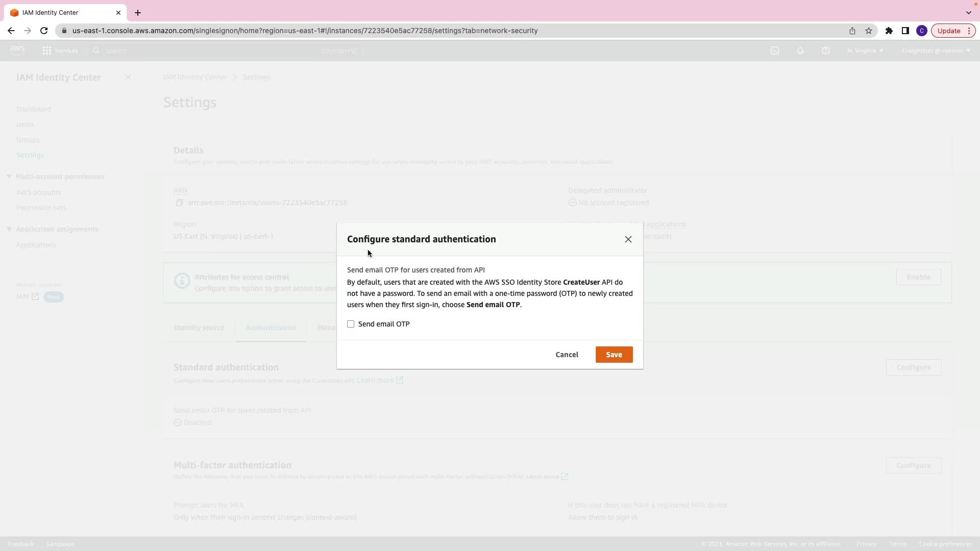Bookmark this page with star icon
980x551 pixels.
[869, 31]
